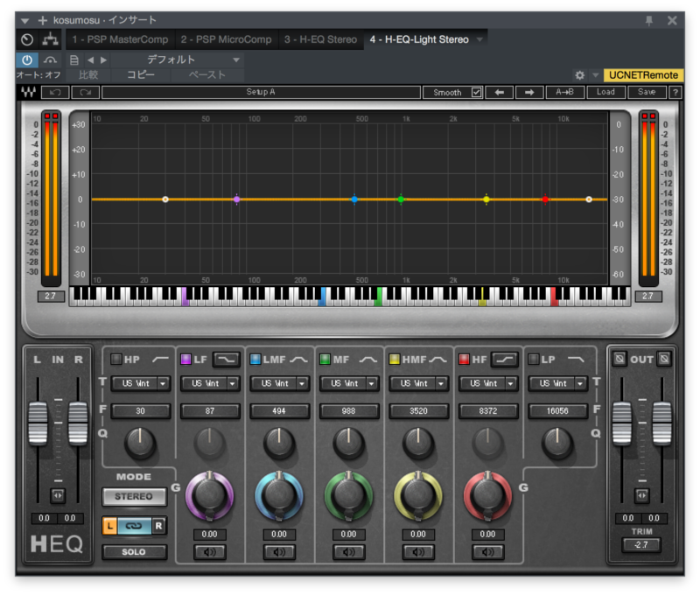Toggle the LF band on/off square

click(x=185, y=359)
